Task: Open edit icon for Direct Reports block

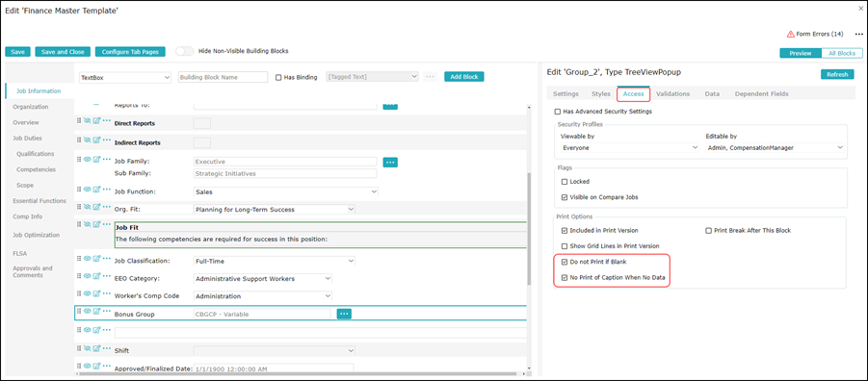Action: point(96,120)
